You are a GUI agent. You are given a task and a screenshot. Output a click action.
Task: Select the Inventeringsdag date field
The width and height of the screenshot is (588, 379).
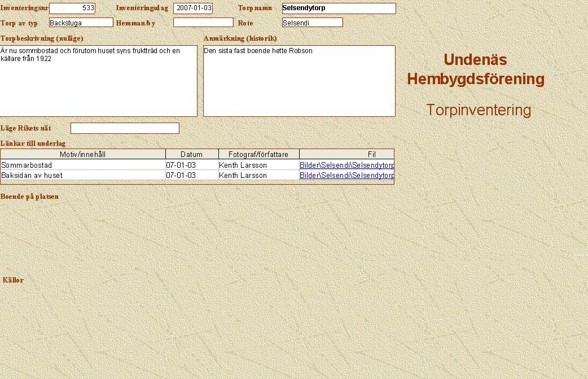(x=193, y=8)
